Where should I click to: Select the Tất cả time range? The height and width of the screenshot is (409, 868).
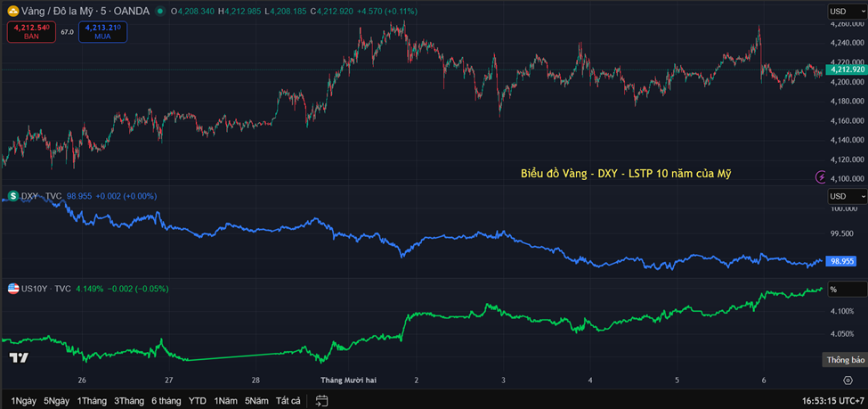[x=288, y=400]
